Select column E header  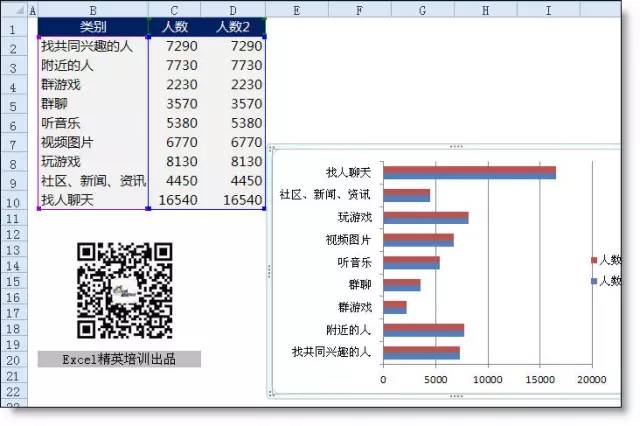297,10
